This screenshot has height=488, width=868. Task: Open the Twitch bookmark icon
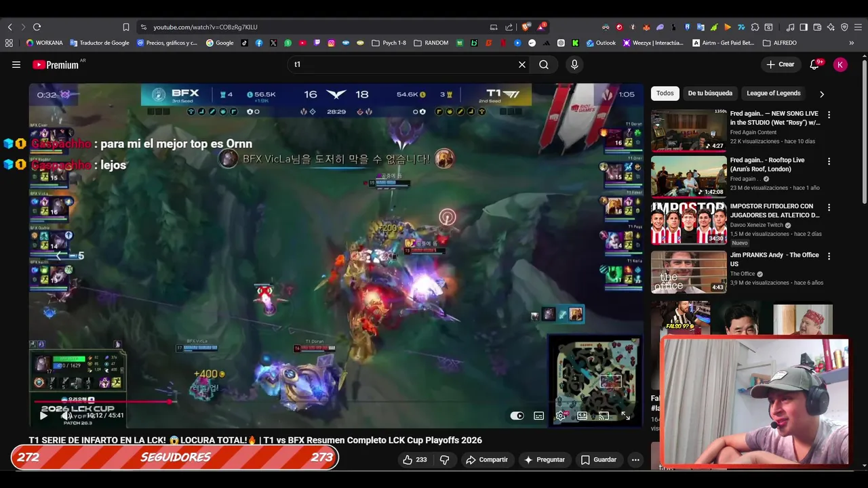pyautogui.click(x=317, y=43)
